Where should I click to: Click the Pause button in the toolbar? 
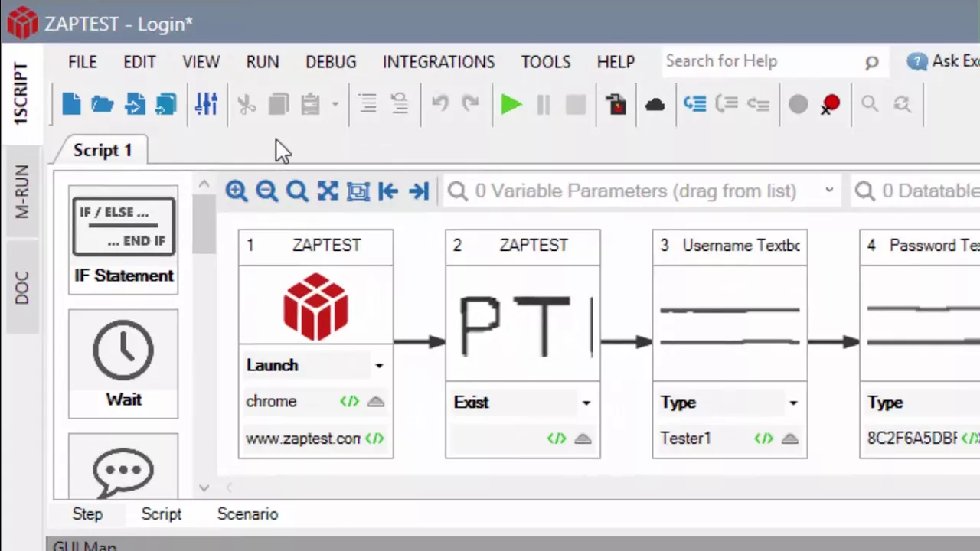tap(544, 105)
